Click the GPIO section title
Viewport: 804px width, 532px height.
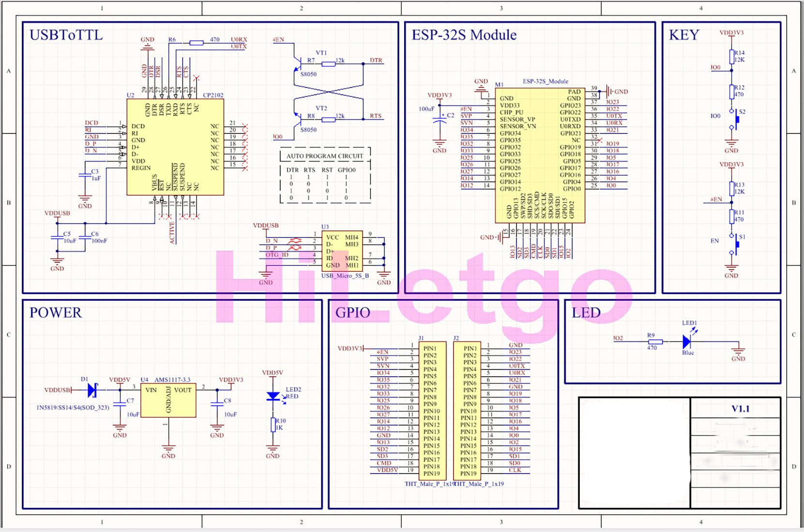352,312
